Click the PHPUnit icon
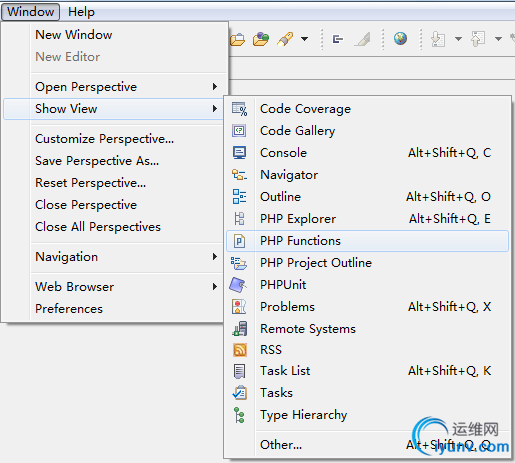This screenshot has height=463, width=515. 238,285
